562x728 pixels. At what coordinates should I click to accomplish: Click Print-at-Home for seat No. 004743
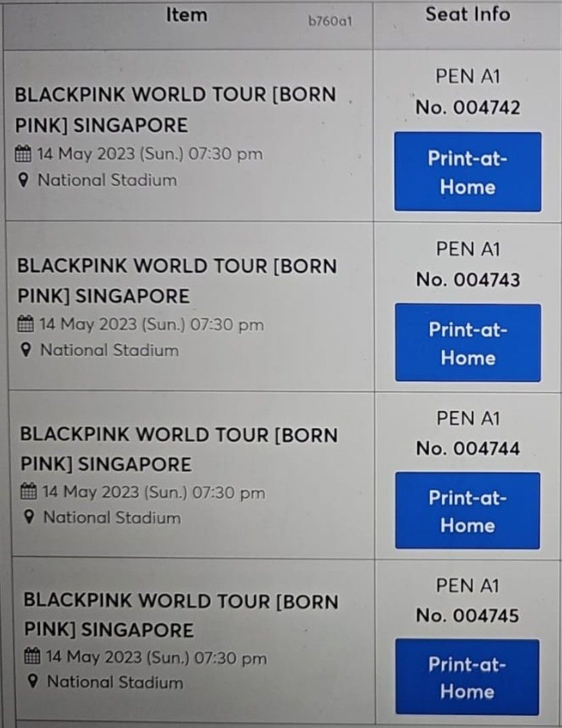click(467, 342)
